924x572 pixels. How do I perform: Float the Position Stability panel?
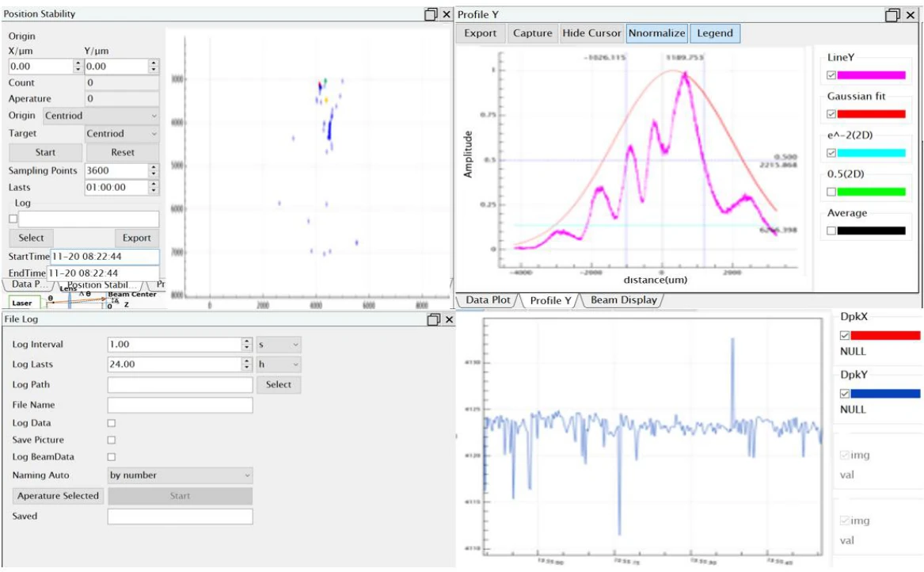point(432,14)
